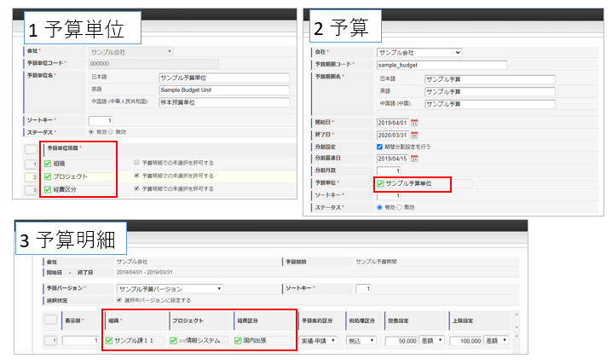Click サンプル予算期間 value text

(x=376, y=262)
